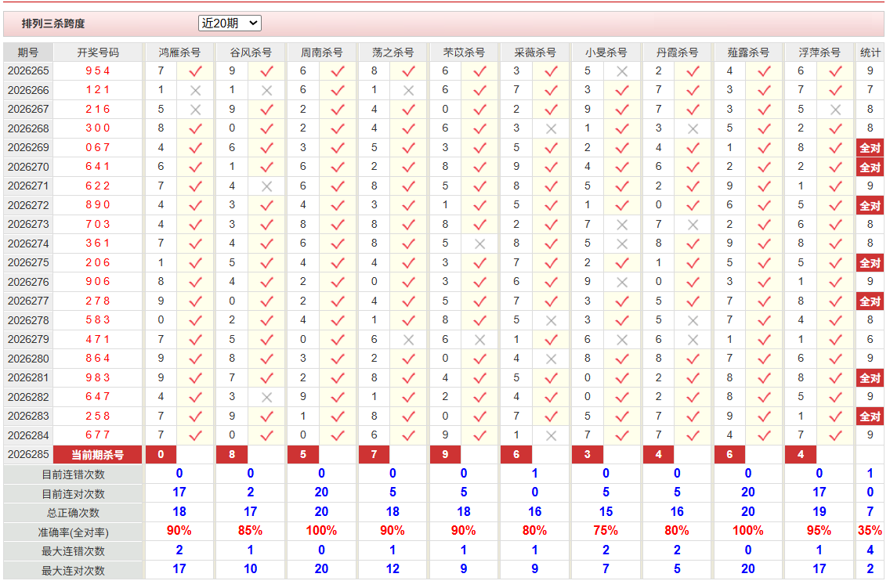Click 全对 badge in row 2026277
890x588 pixels.
tap(870, 301)
